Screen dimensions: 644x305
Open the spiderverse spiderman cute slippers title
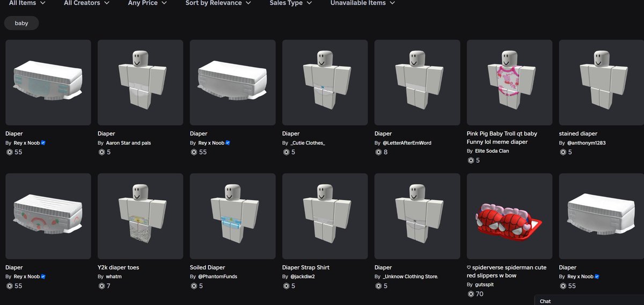pos(506,272)
